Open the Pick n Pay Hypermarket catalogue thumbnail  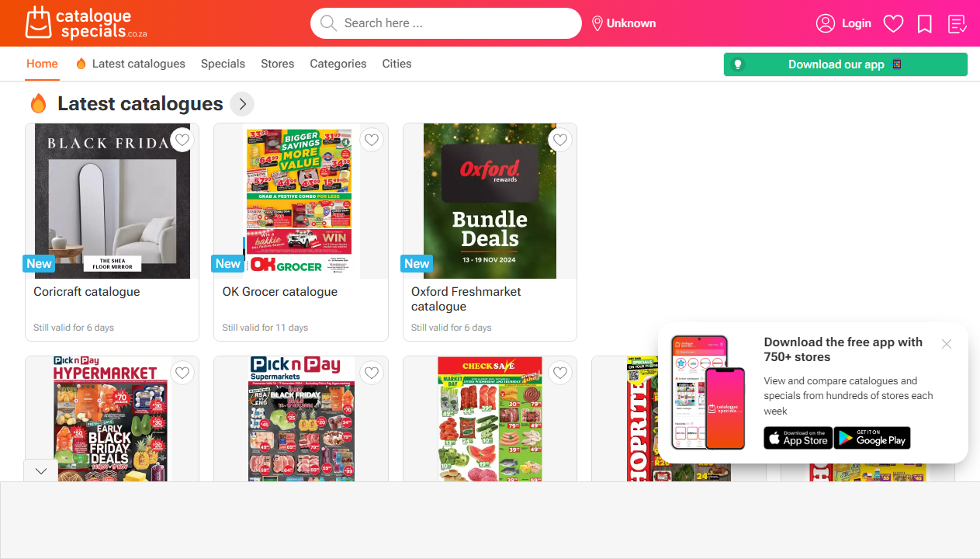click(x=112, y=419)
